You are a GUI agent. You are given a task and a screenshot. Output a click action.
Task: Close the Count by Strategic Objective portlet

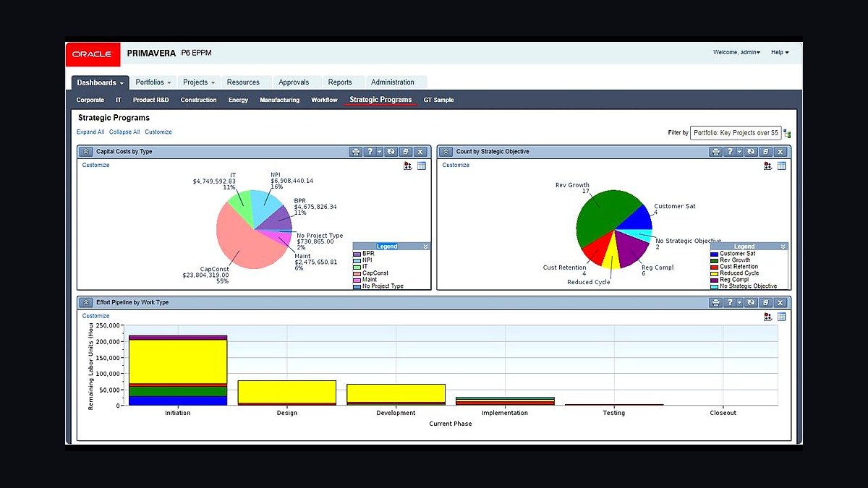[780, 152]
